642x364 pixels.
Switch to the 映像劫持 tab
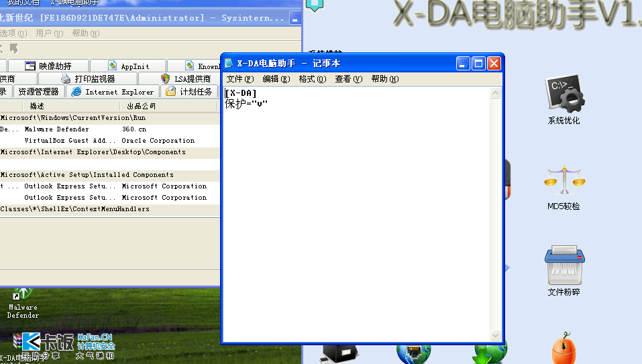click(48, 66)
